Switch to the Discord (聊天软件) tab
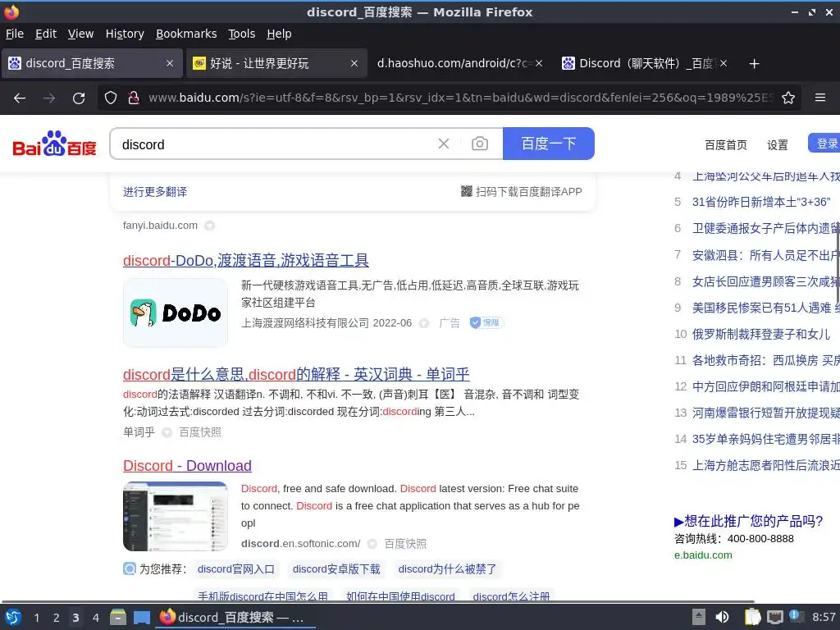 [644, 63]
